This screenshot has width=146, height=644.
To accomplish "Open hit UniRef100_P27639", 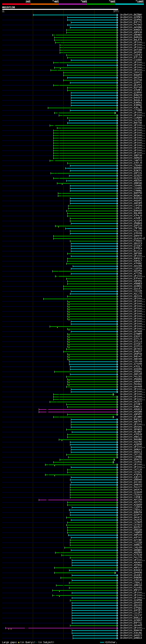I will coord(131,555).
